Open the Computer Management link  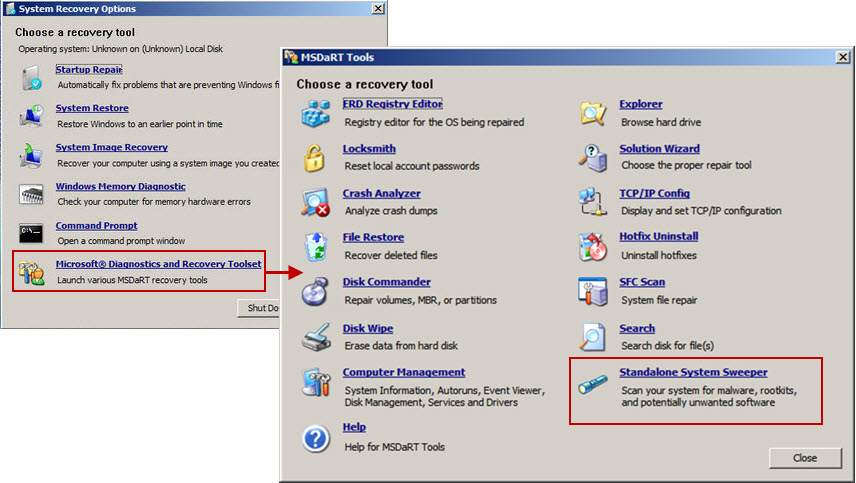404,372
